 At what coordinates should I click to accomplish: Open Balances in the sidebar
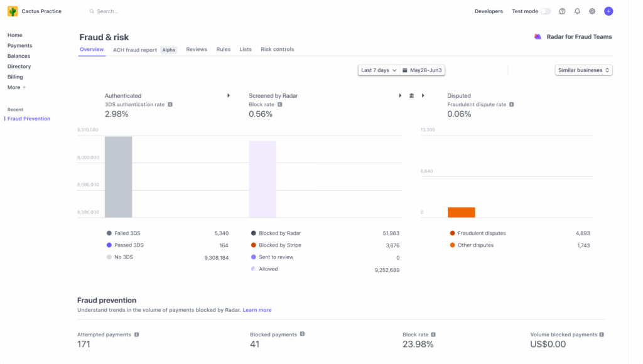point(19,56)
